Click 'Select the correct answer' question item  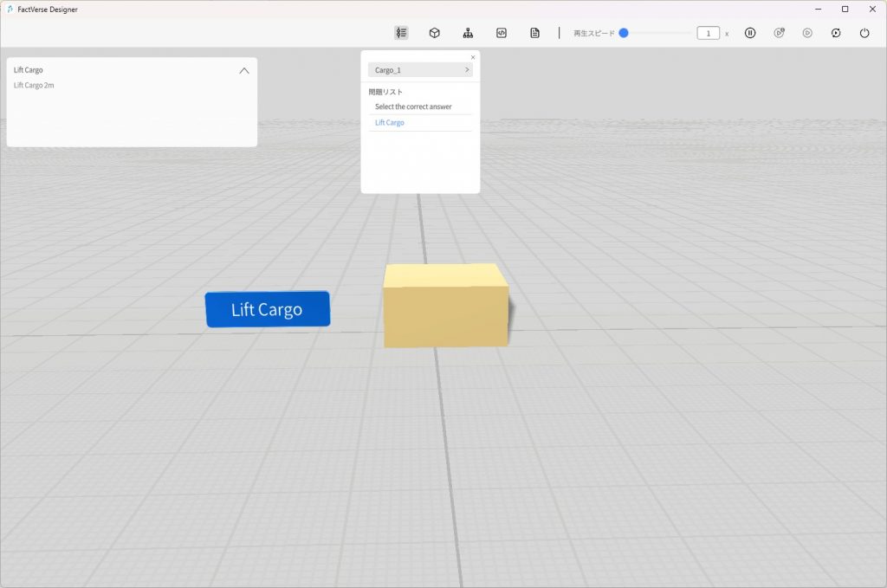[x=413, y=107]
